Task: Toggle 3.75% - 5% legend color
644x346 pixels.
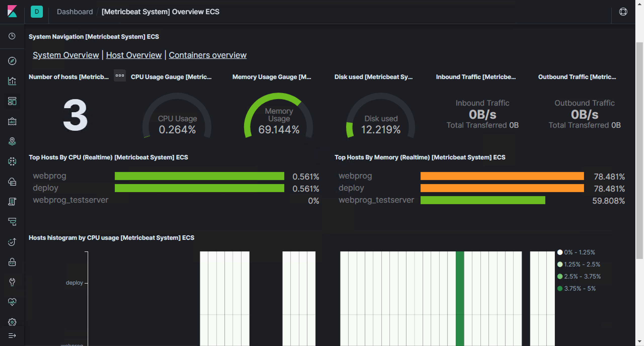Action: tap(560, 288)
